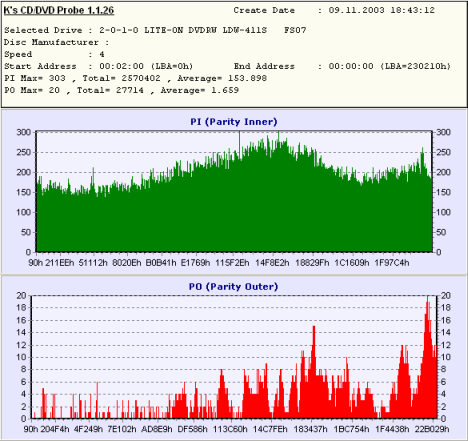Click the PO chart x-axis label 204F4h
468x441 pixels.
click(x=55, y=429)
